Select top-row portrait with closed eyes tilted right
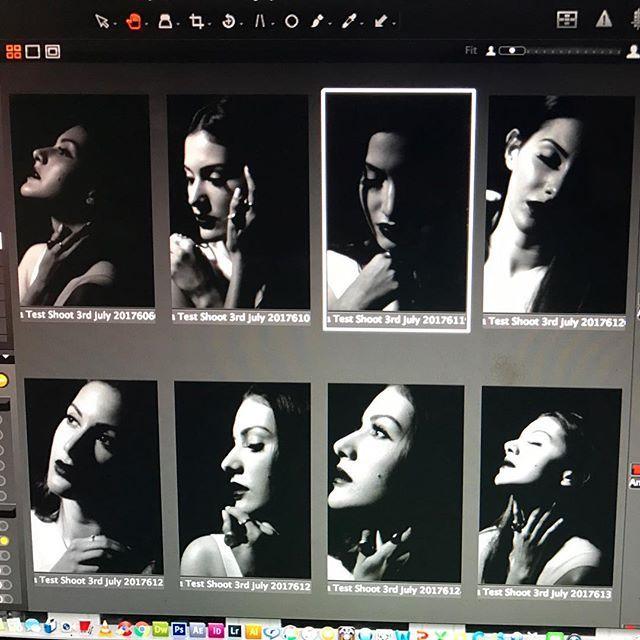The width and height of the screenshot is (640, 640). point(557,204)
